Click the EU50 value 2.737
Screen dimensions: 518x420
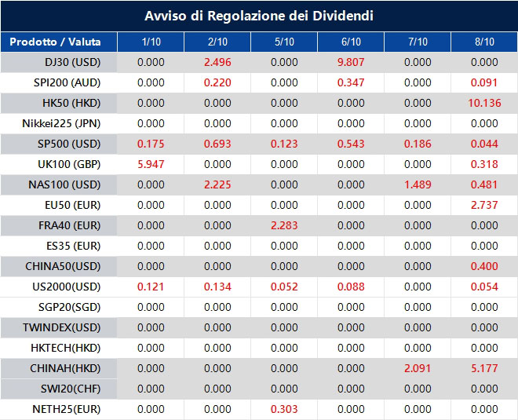tap(484, 205)
